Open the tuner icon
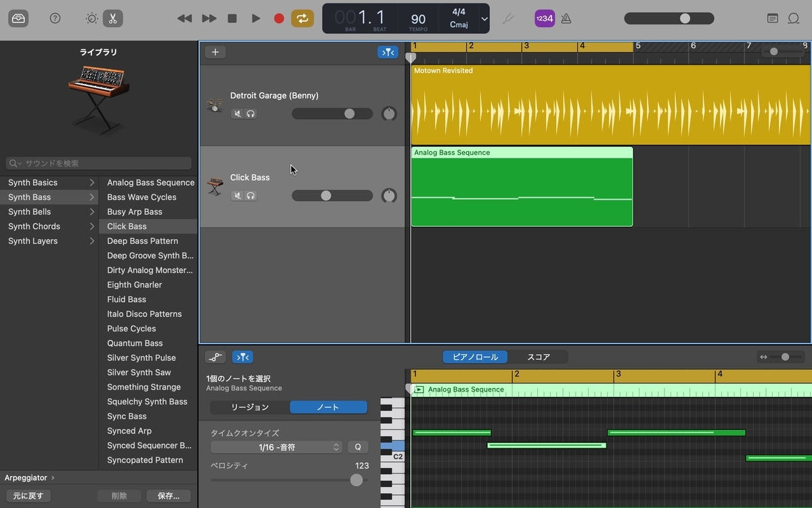 [508, 18]
